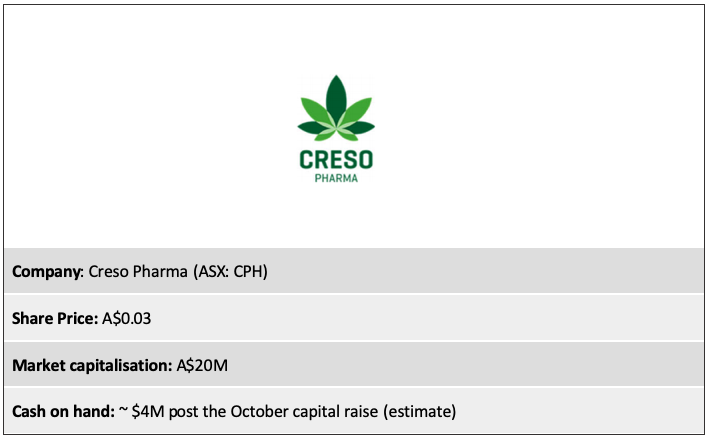Click the PHARMA text under the logo
This screenshot has height=440, width=708.
coord(336,178)
